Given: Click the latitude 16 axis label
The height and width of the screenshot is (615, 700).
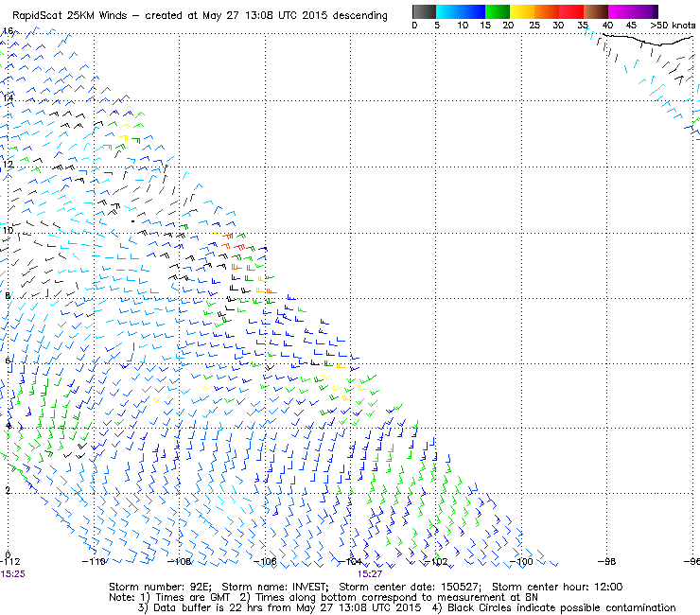Looking at the screenshot, I should [x=8, y=31].
